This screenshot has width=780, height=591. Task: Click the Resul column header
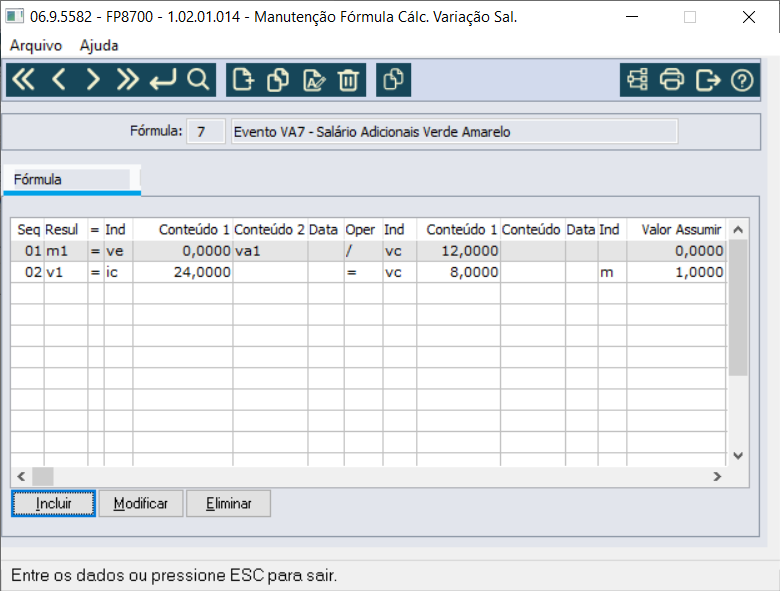pos(66,229)
